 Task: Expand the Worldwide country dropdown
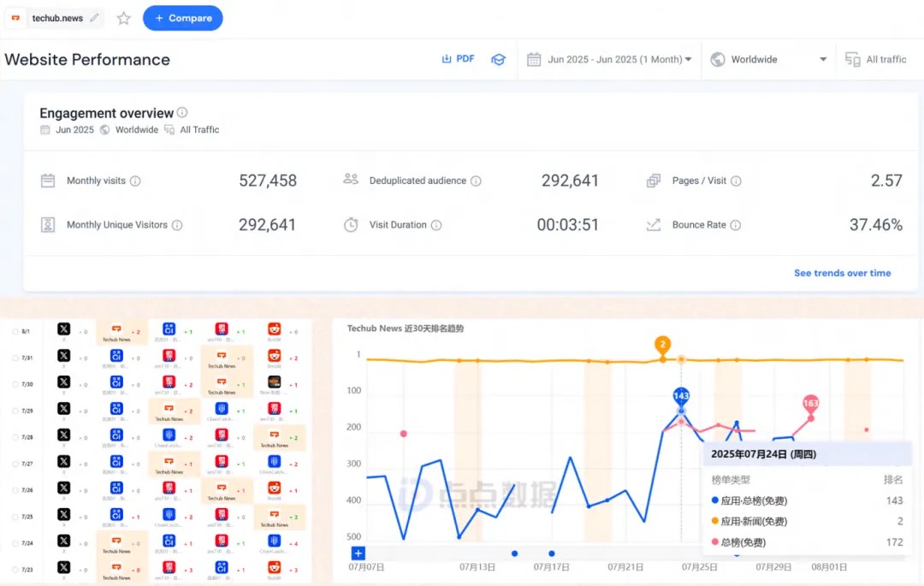767,60
